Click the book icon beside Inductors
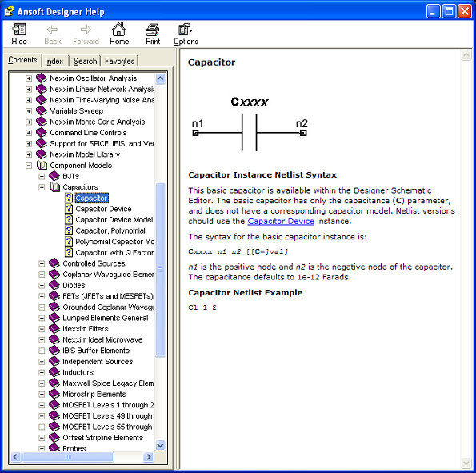This screenshot has width=476, height=473. pyautogui.click(x=54, y=372)
